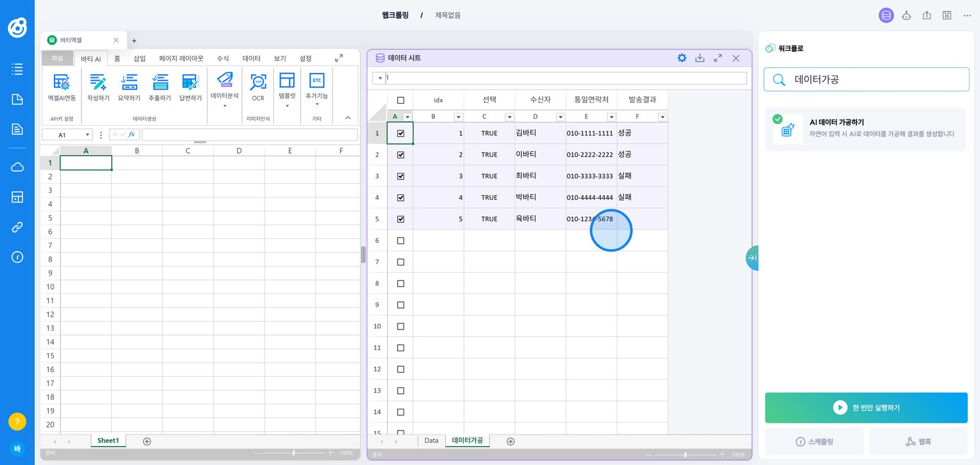This screenshot has height=465, width=980.
Task: Switch to the 홈 ribbon tab
Action: (118, 59)
